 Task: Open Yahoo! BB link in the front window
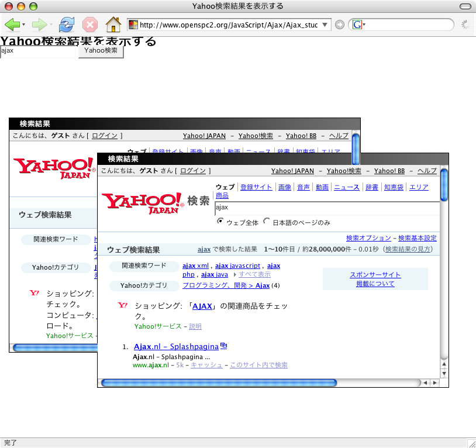[389, 171]
